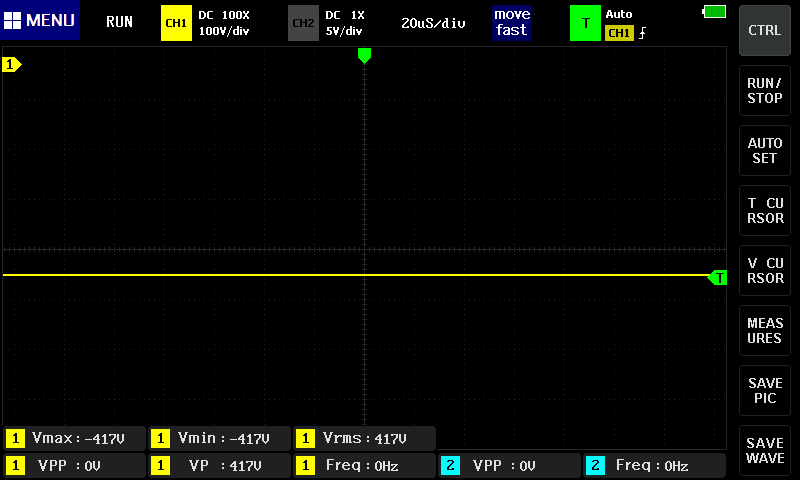The width and height of the screenshot is (800, 480).
Task: Switch the move fast speed setting
Action: pos(511,22)
